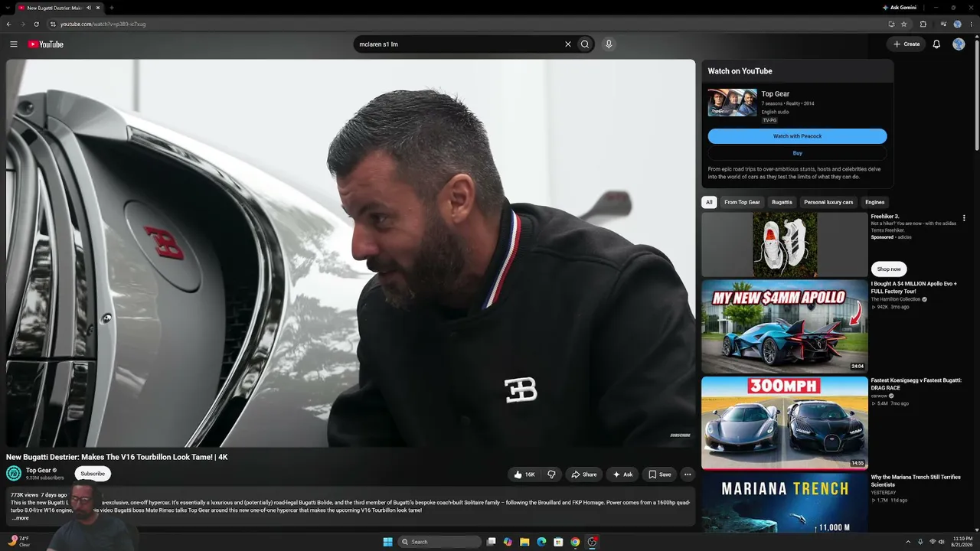Select the Personal luxury cars chip
This screenshot has height=551, width=980.
828,202
